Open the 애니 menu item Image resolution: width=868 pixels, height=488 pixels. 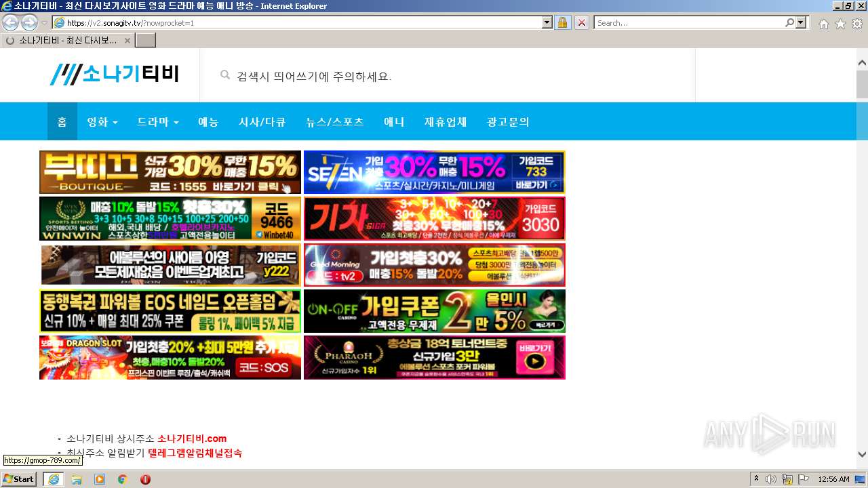pyautogui.click(x=394, y=122)
